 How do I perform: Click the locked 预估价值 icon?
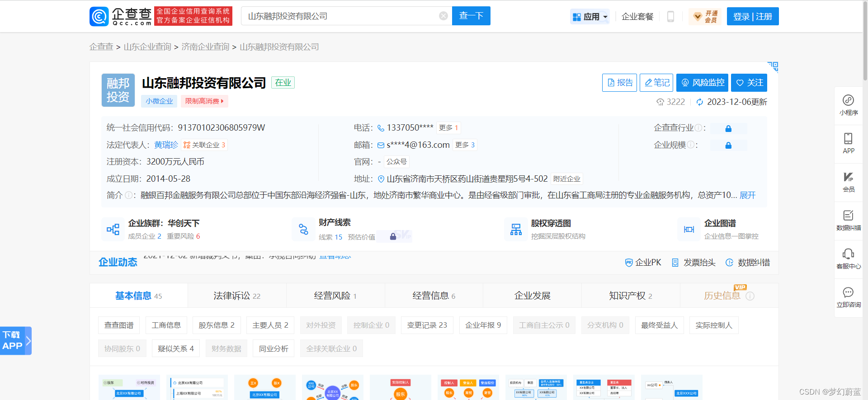coord(393,236)
